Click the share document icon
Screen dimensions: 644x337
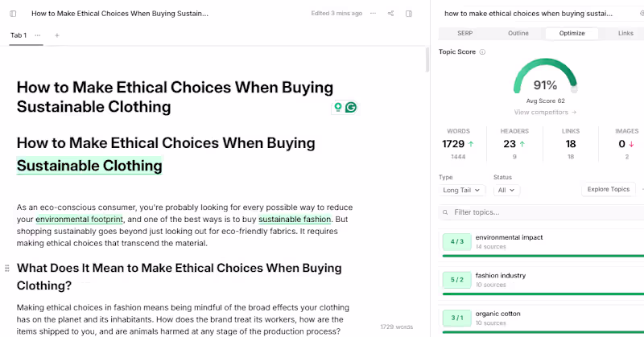[391, 14]
